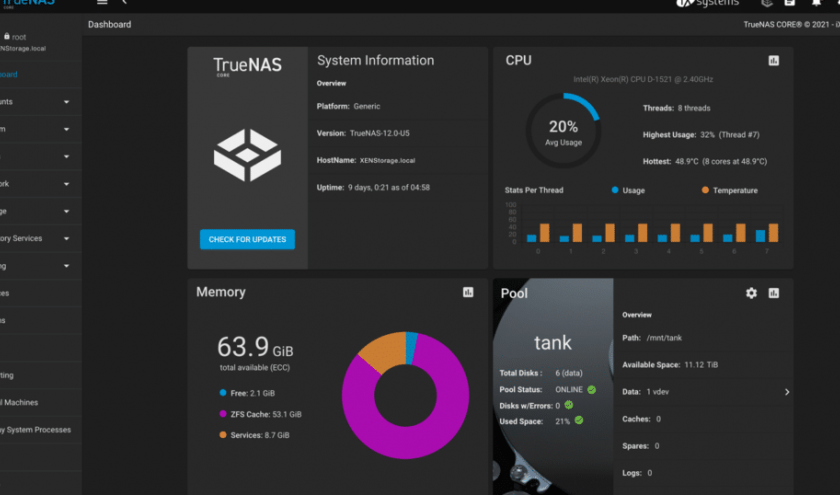The width and height of the screenshot is (840, 495).
Task: Open the Pool settings gear icon
Action: pyautogui.click(x=751, y=293)
